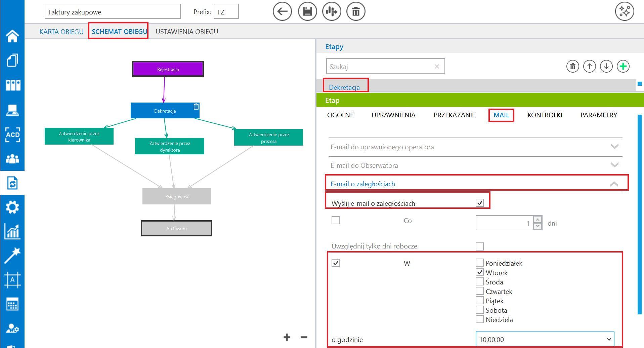Zoom out the diagram with minus
This screenshot has width=644, height=348.
pyautogui.click(x=304, y=337)
